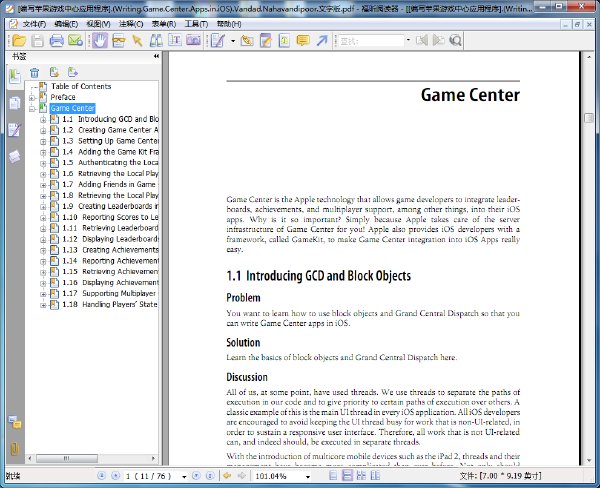
Task: Go to previous page button
Action: tap(115, 476)
